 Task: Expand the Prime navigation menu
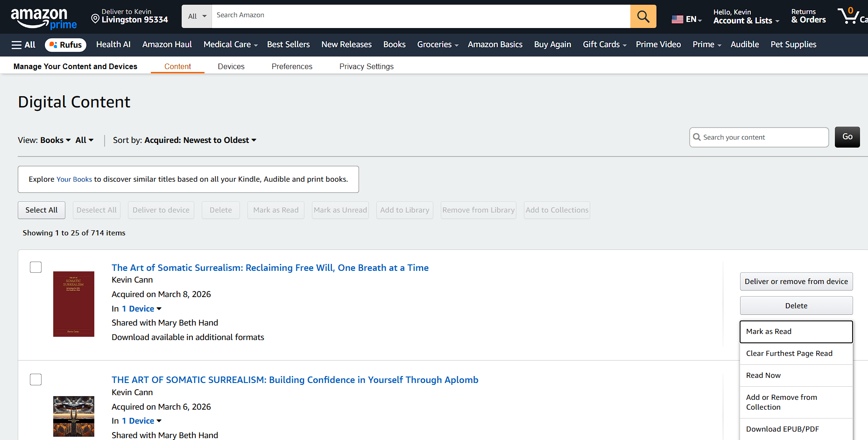707,44
